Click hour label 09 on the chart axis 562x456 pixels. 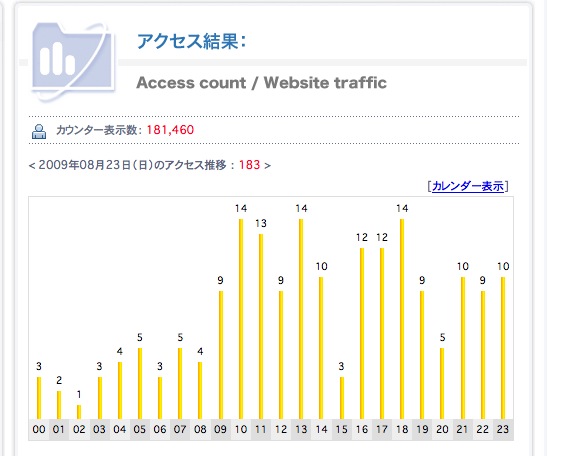tap(220, 429)
